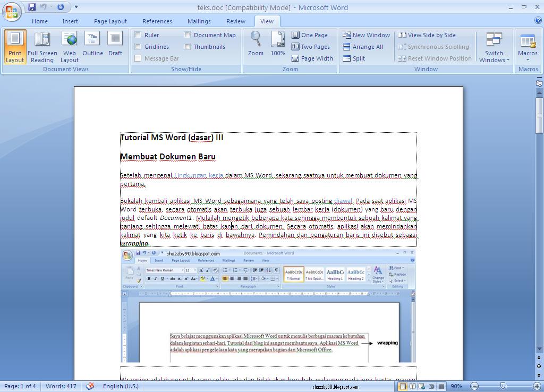Display document as One Page
This screenshot has height=392, width=544.
(311, 35)
